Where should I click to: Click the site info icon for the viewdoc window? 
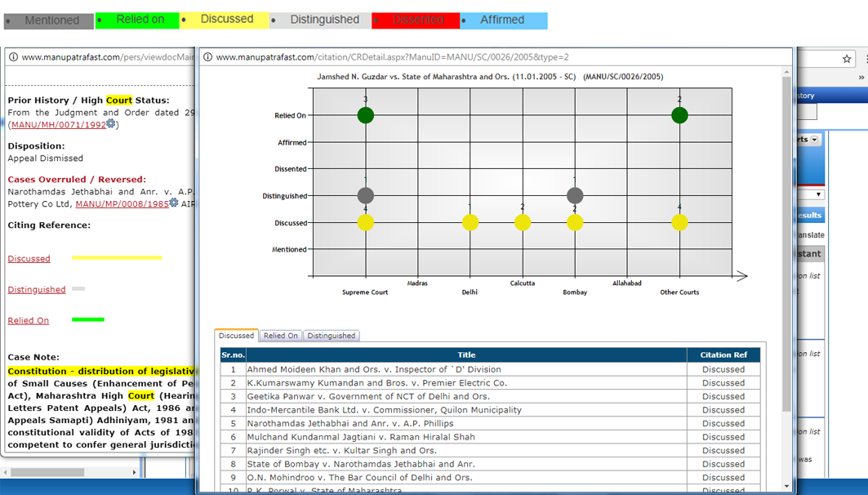click(13, 57)
